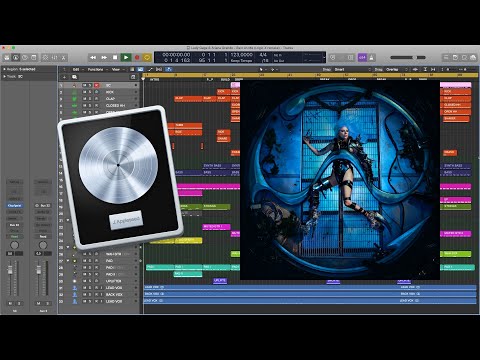Mute the CLOSED HH track
Viewport: 480px width, 360px height.
84,105
